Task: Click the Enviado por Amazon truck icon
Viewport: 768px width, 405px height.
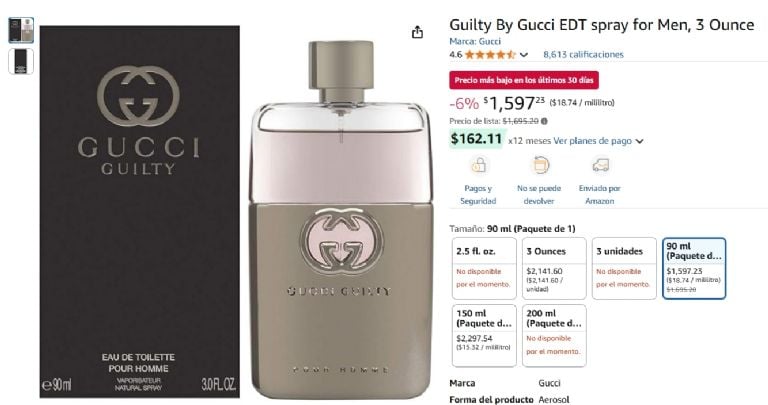Action: 600,166
